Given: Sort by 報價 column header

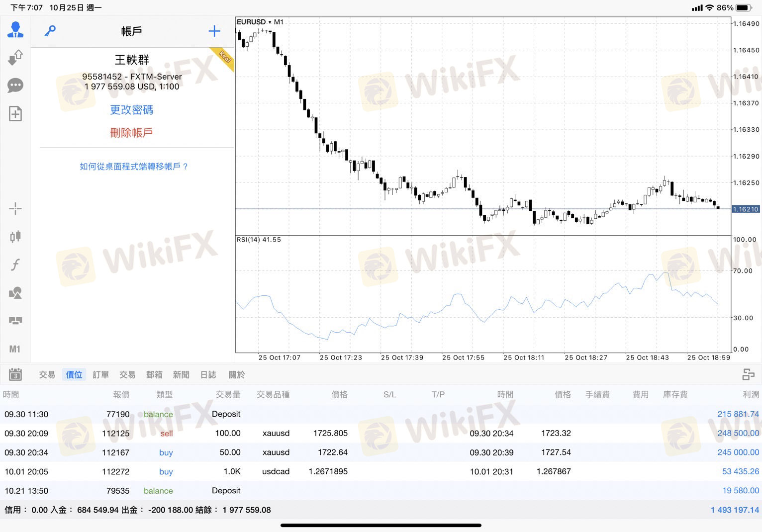Looking at the screenshot, I should click(x=121, y=395).
